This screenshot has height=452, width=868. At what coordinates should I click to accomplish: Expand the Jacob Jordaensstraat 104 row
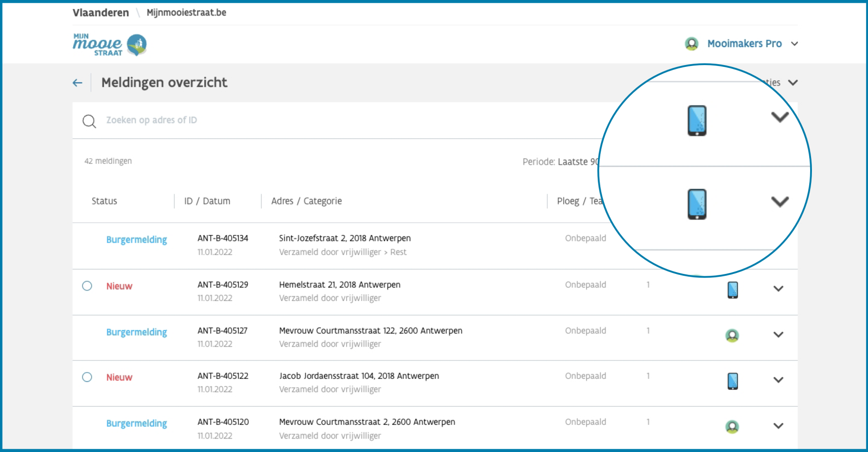click(778, 380)
